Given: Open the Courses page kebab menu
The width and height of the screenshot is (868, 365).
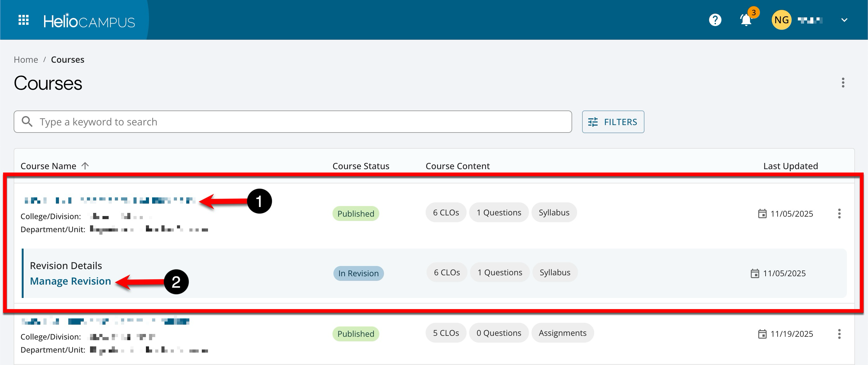Looking at the screenshot, I should click(843, 83).
